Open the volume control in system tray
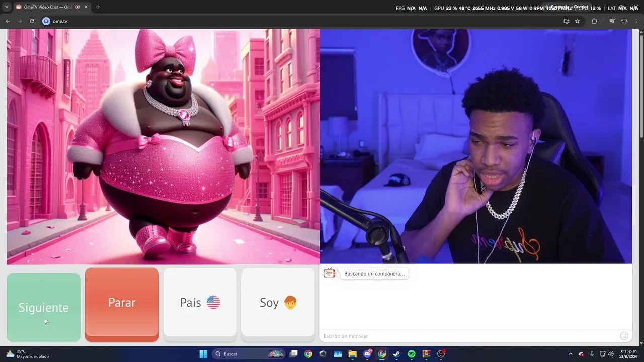 pos(611,354)
